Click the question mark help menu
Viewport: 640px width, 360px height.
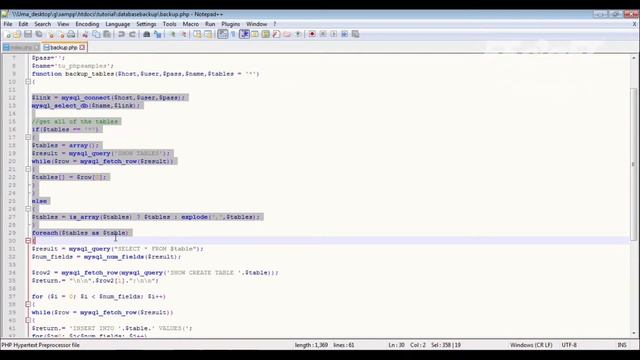coord(275,24)
